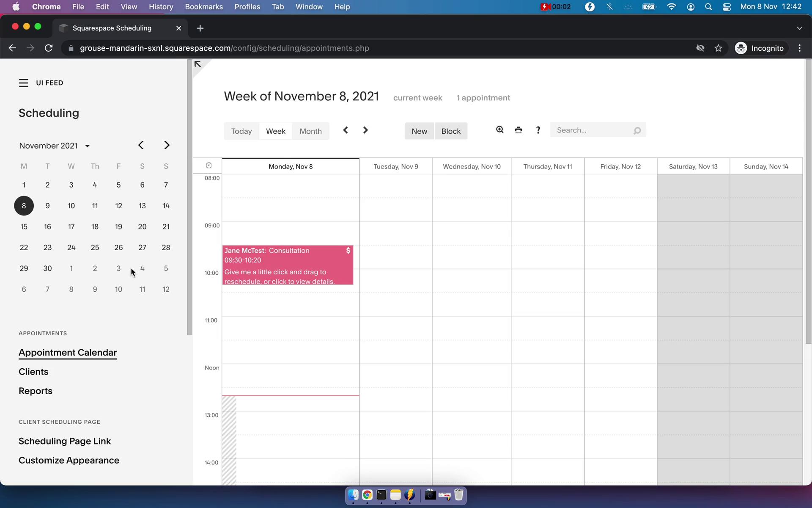The image size is (812, 508).
Task: Switch to the Week view tab
Action: 276,130
